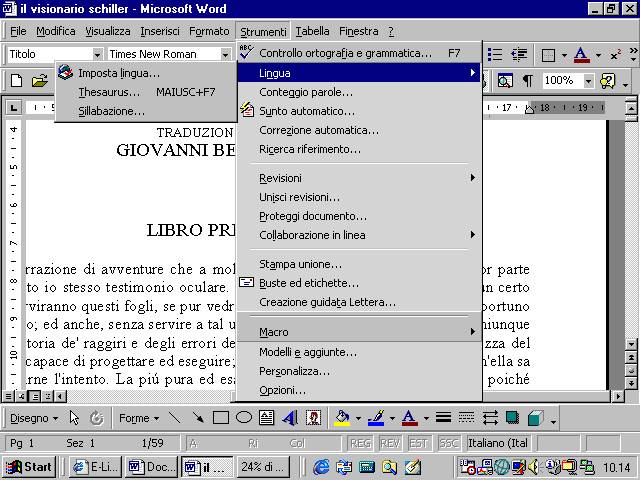The height and width of the screenshot is (480, 640).
Task: Click the 3-D effects icon
Action: tap(536, 418)
